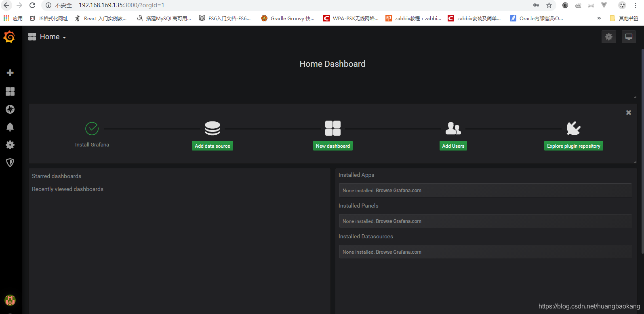Screen dimensions: 644x314
Task: Click the Add Users button
Action: coord(453,146)
